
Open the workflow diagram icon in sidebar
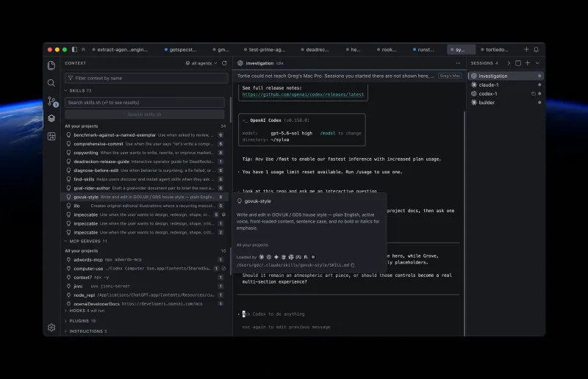[51, 136]
